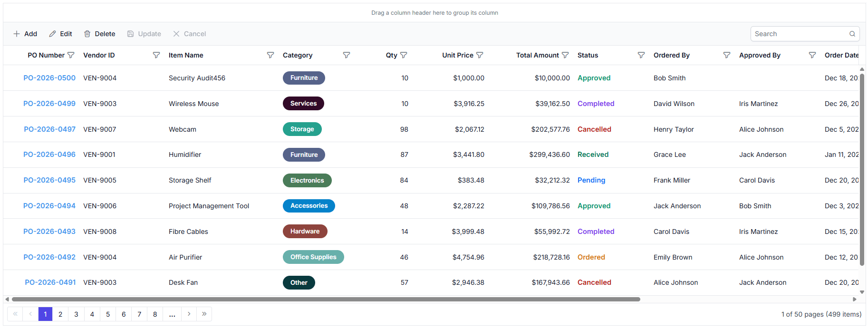Open the Item Name column filter
Screen dimensions: 868x329
(270, 55)
